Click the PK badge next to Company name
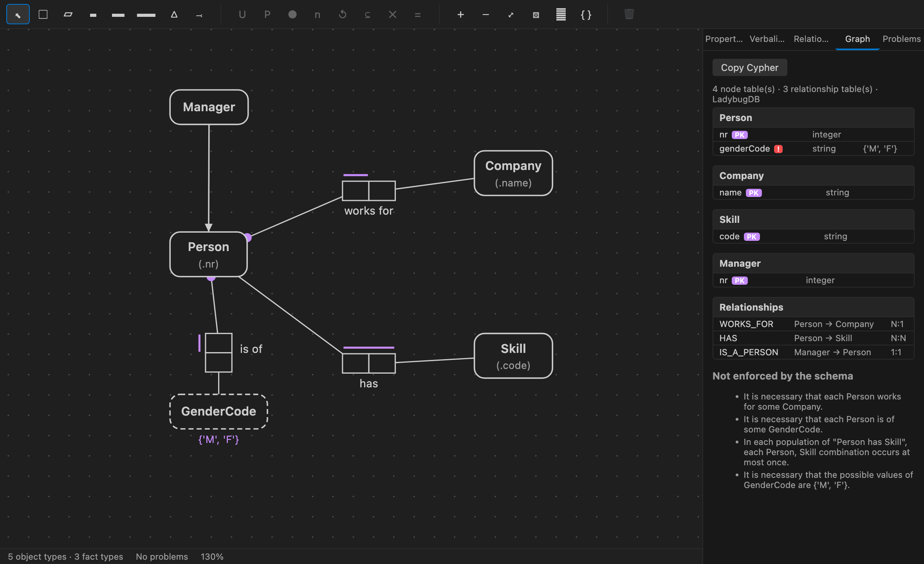The image size is (924, 564). pos(754,193)
